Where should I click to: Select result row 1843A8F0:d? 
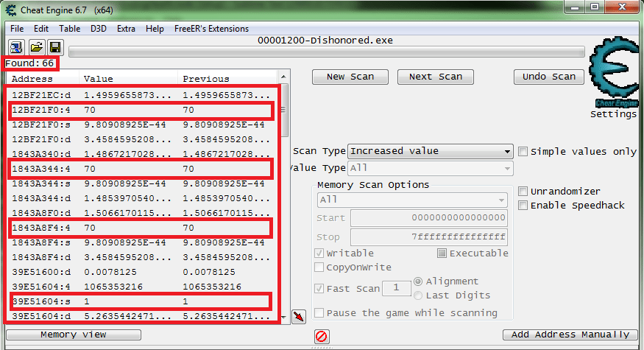pos(141,213)
